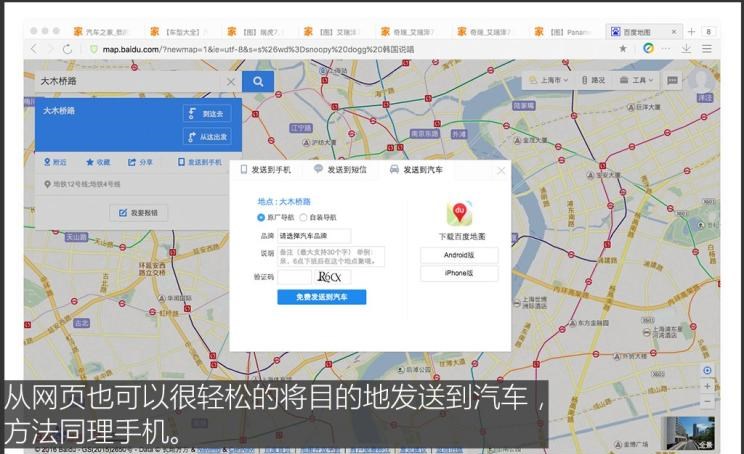Click the Android版 download button

pyautogui.click(x=459, y=255)
